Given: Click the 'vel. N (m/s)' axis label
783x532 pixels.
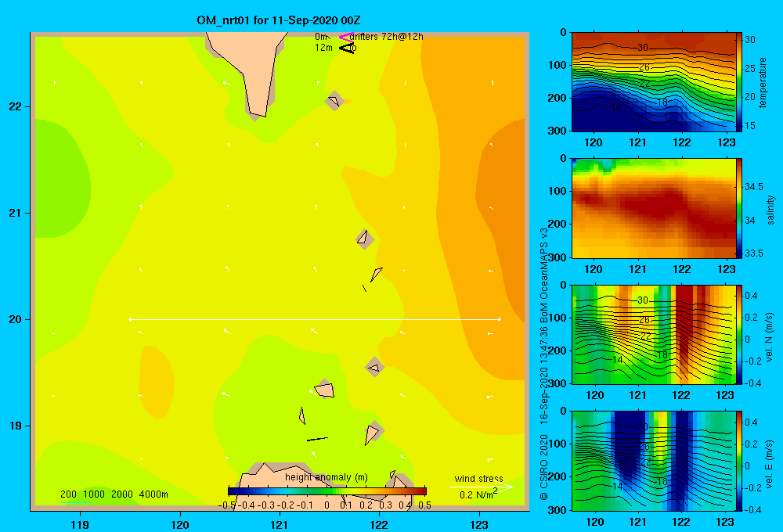Looking at the screenshot, I should click(x=770, y=337).
